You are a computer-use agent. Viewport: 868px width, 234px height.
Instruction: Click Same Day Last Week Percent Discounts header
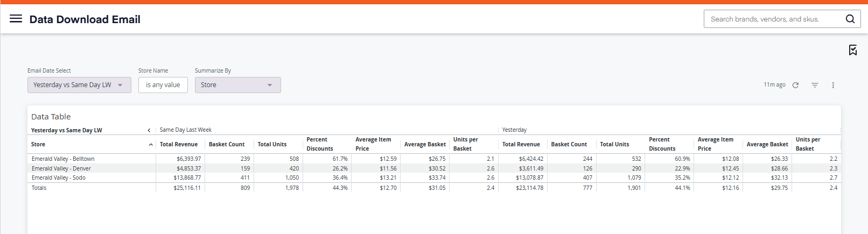(x=320, y=144)
